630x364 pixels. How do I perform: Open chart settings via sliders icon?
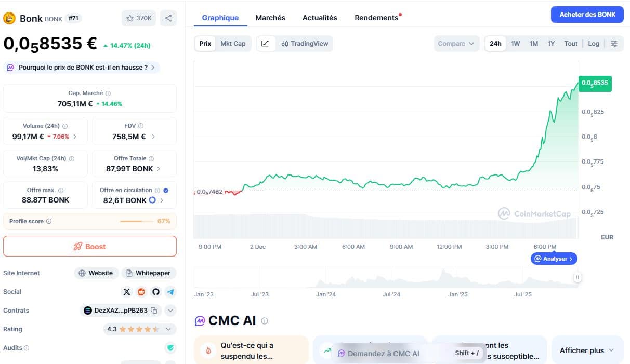tap(614, 43)
